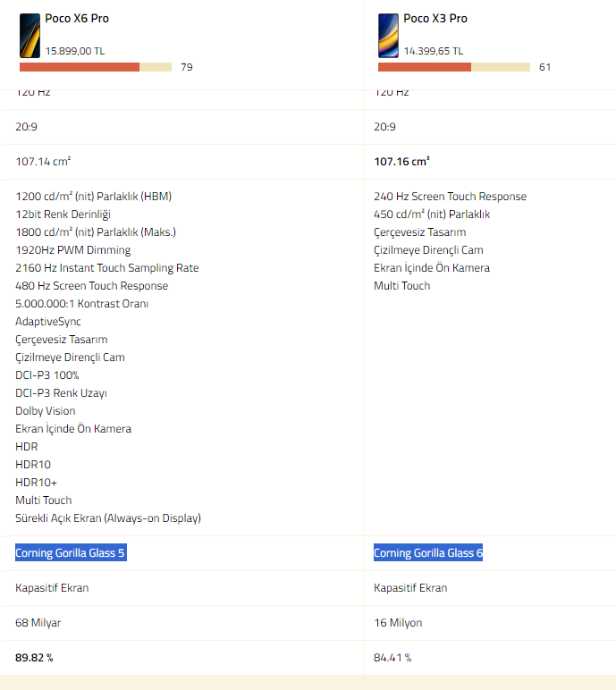Select the 1920Hz PWM Dimming feature
616x690 pixels.
click(x=72, y=250)
